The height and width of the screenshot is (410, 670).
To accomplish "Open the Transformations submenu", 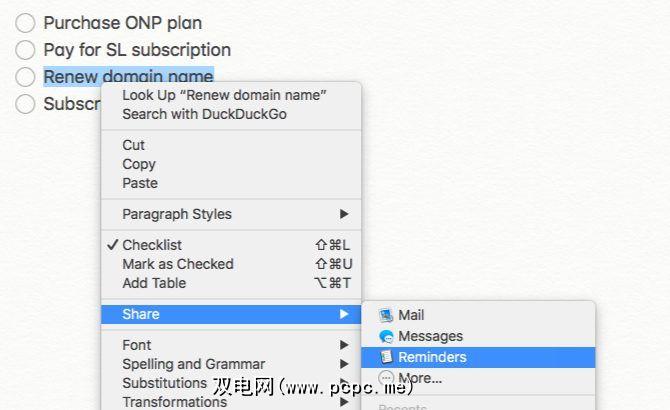I will click(231, 402).
